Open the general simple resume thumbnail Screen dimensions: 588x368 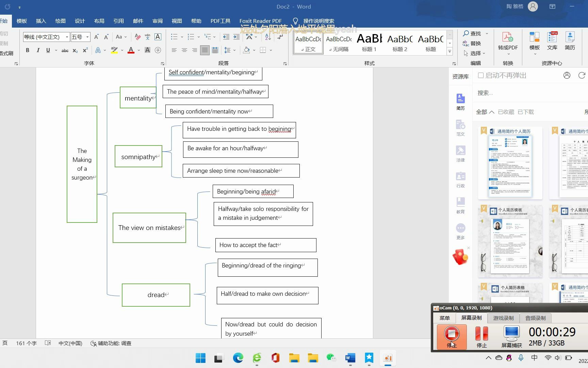pos(510,163)
